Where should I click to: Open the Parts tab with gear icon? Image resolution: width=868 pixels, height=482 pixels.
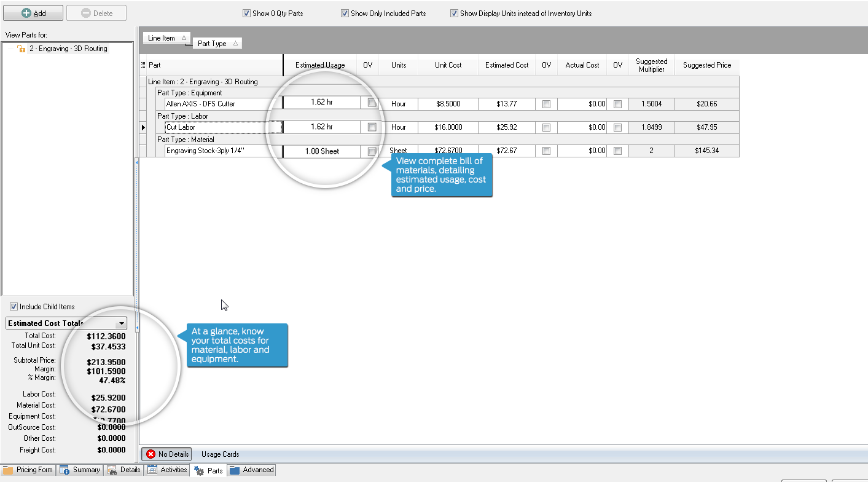pyautogui.click(x=208, y=470)
